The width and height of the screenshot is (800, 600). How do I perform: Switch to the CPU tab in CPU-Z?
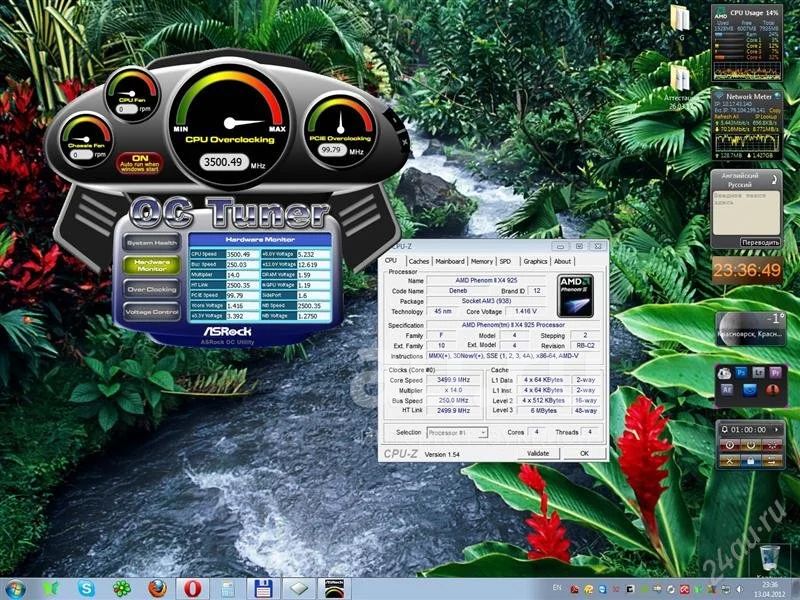pyautogui.click(x=391, y=260)
